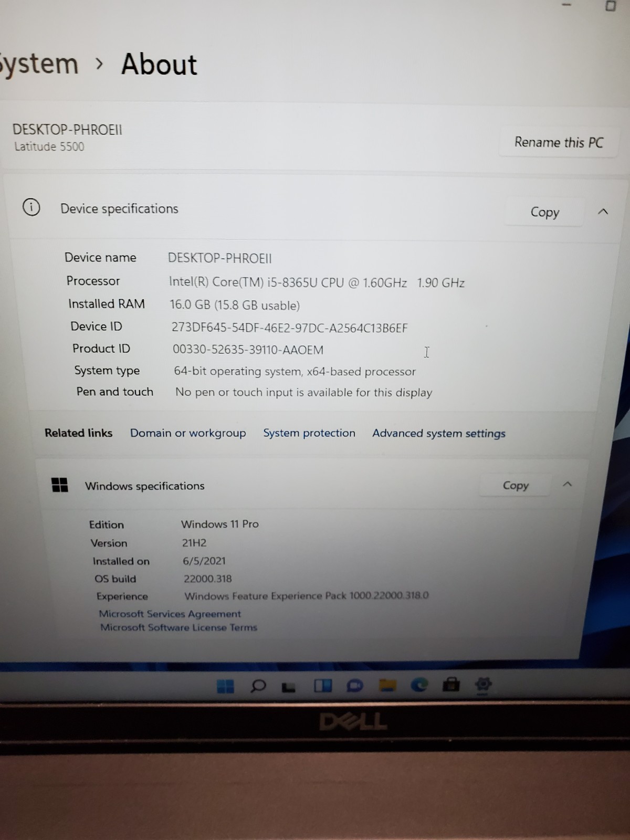
Task: Click the Settings gear on taskbar
Action: 484,684
